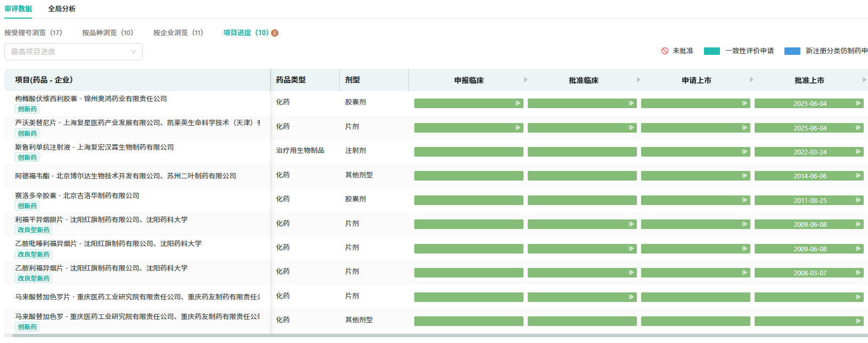Click arrow icon after 申报临床 column header
868x343 pixels.
(x=526, y=80)
